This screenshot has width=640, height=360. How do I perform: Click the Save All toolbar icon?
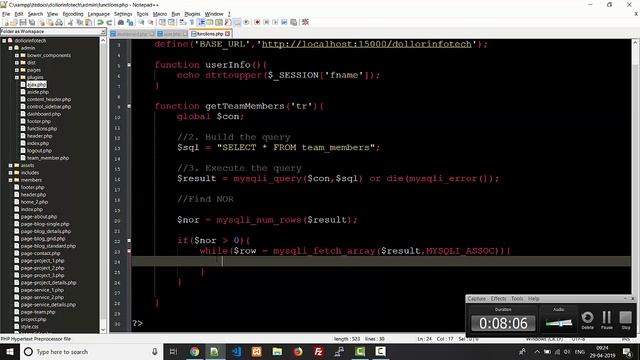32,22
